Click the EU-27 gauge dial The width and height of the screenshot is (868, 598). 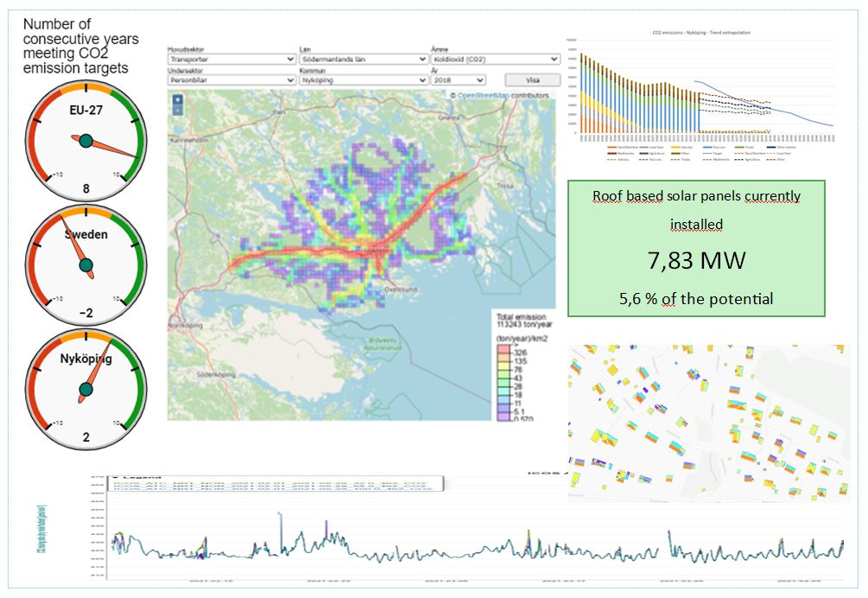85,141
